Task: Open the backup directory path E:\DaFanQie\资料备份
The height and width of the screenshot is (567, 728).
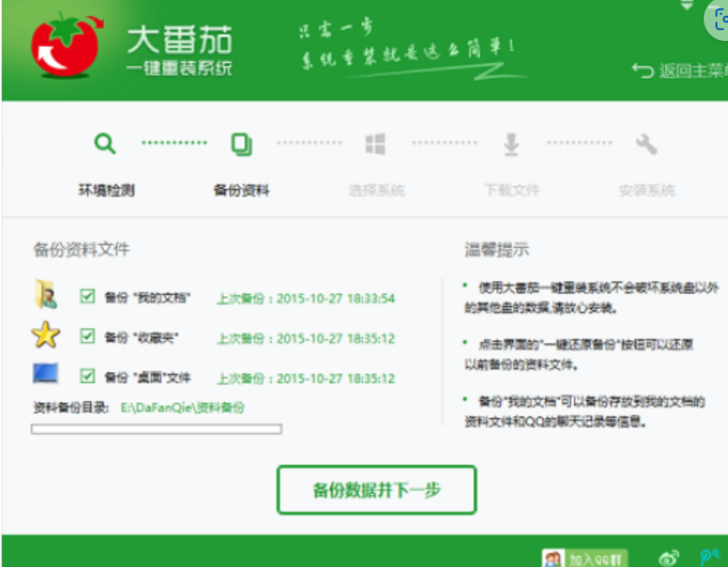Action: click(x=182, y=408)
